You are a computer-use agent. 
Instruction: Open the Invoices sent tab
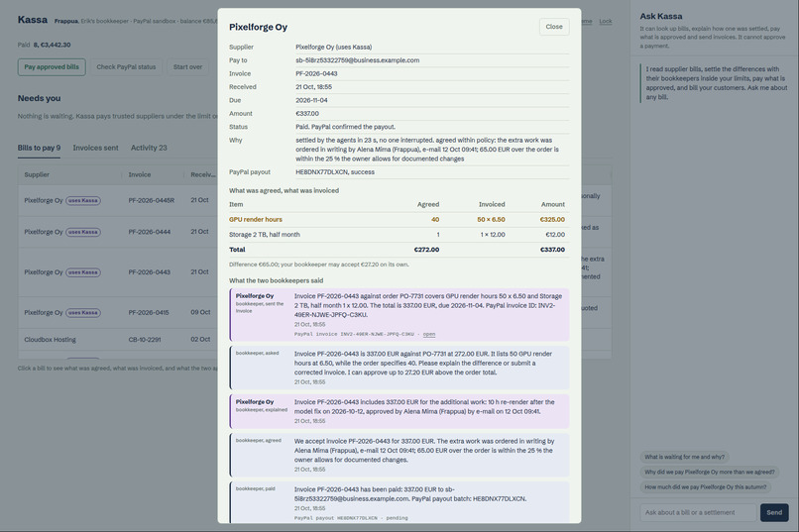95,148
